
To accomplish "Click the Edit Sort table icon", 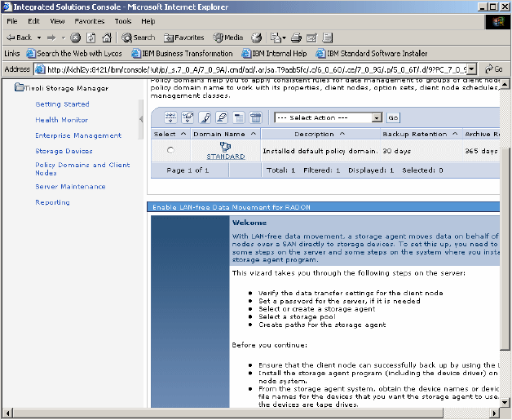I will (x=205, y=117).
